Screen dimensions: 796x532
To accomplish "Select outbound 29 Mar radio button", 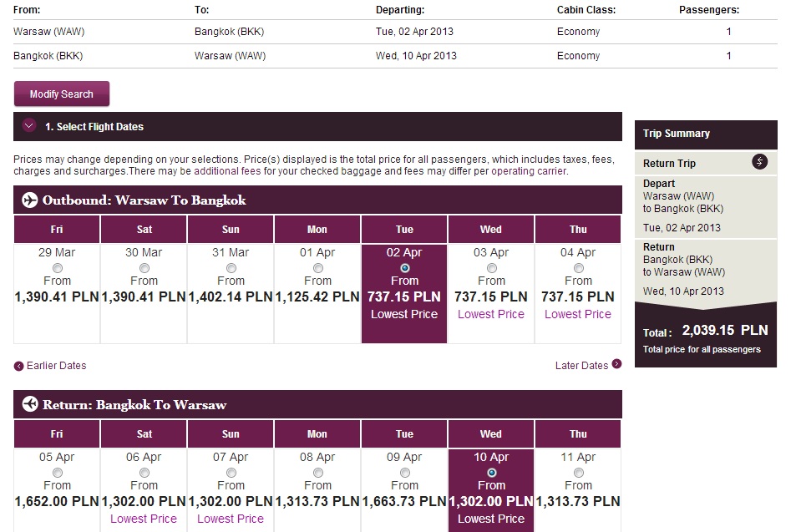I will click(x=58, y=267).
